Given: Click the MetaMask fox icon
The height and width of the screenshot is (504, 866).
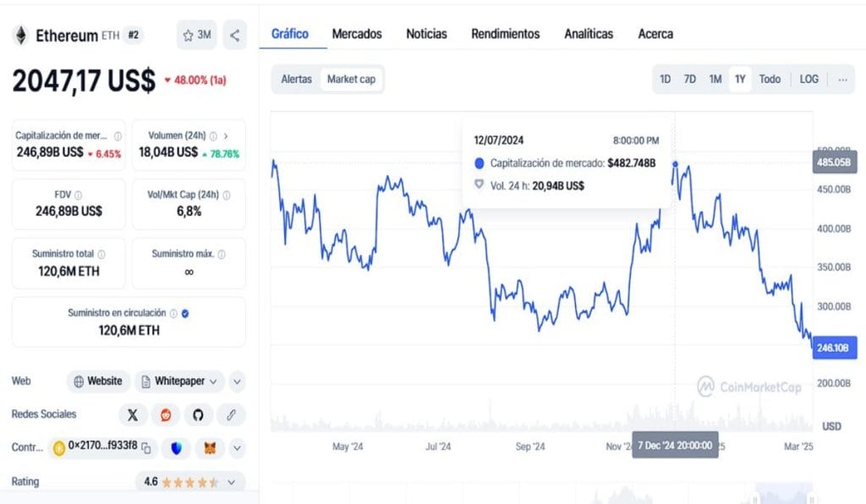Looking at the screenshot, I should pyautogui.click(x=210, y=447).
